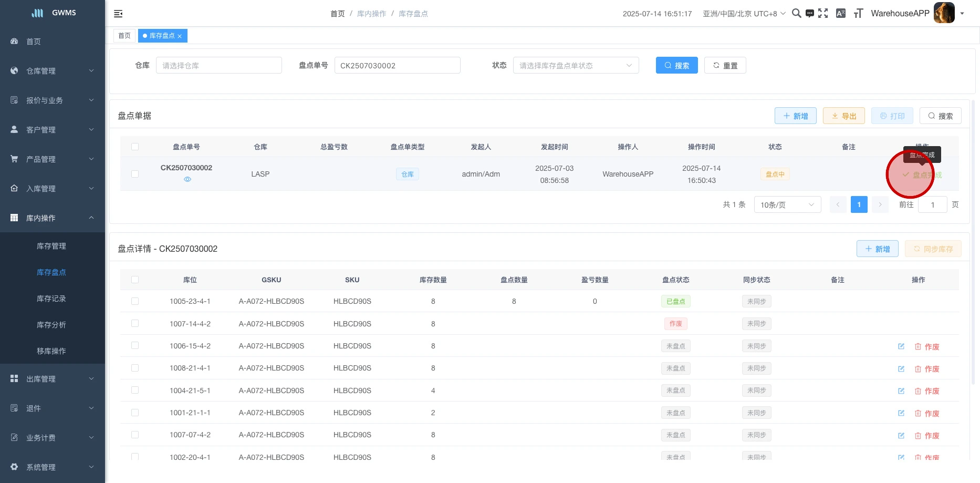Click the 导出 export button
The width and height of the screenshot is (980, 483).
click(x=843, y=116)
